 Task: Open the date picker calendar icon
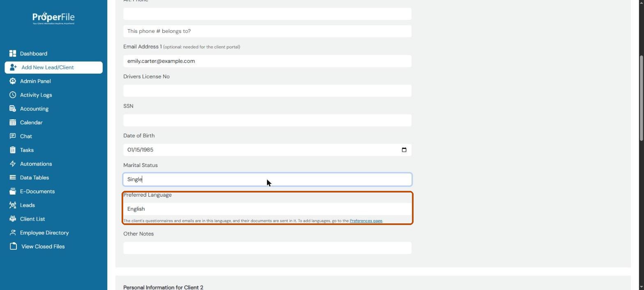[x=404, y=150]
